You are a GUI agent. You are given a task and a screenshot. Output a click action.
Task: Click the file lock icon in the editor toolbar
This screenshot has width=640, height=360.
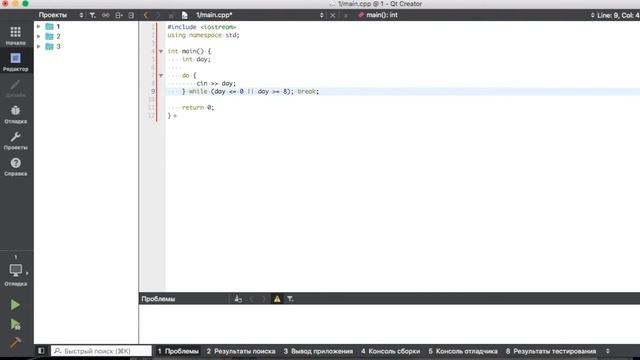click(171, 15)
